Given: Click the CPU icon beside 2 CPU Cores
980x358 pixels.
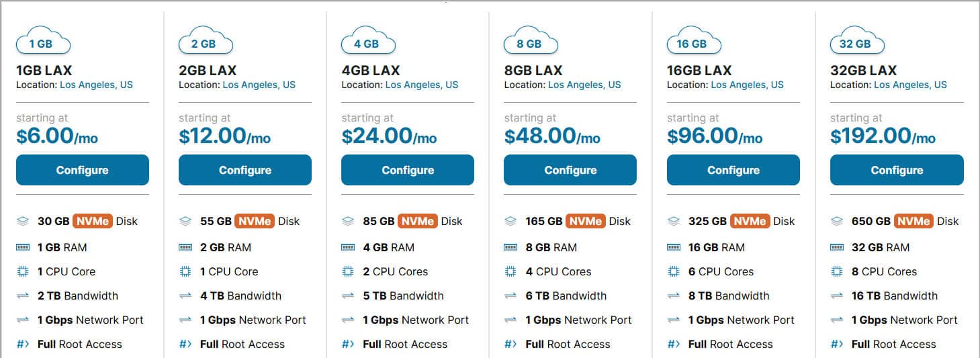Looking at the screenshot, I should (x=348, y=271).
